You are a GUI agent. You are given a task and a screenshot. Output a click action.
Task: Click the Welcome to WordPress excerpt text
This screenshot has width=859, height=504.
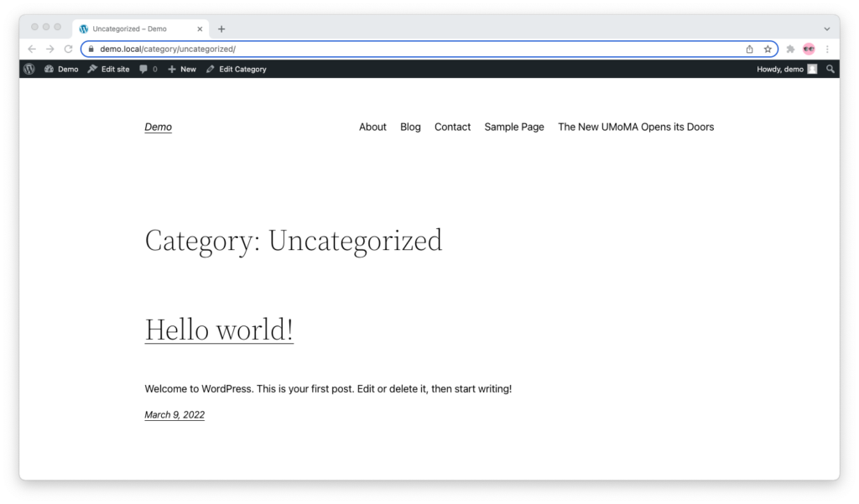point(328,389)
